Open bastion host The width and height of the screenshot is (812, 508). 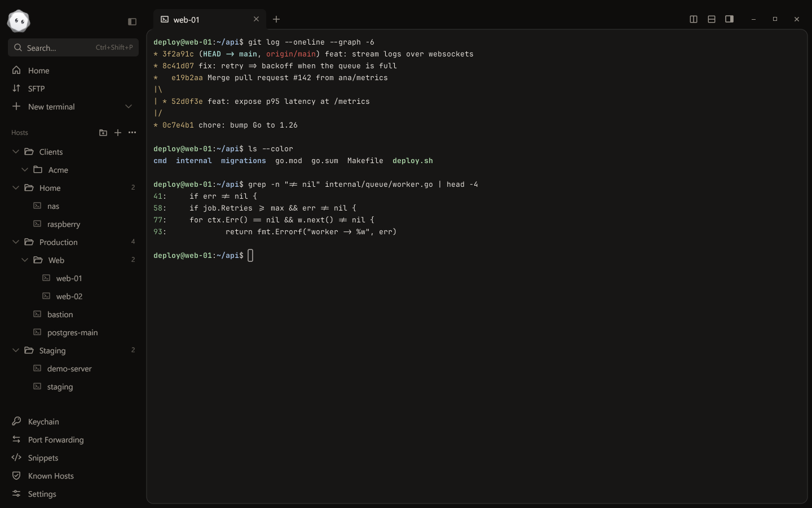[x=73, y=314]
